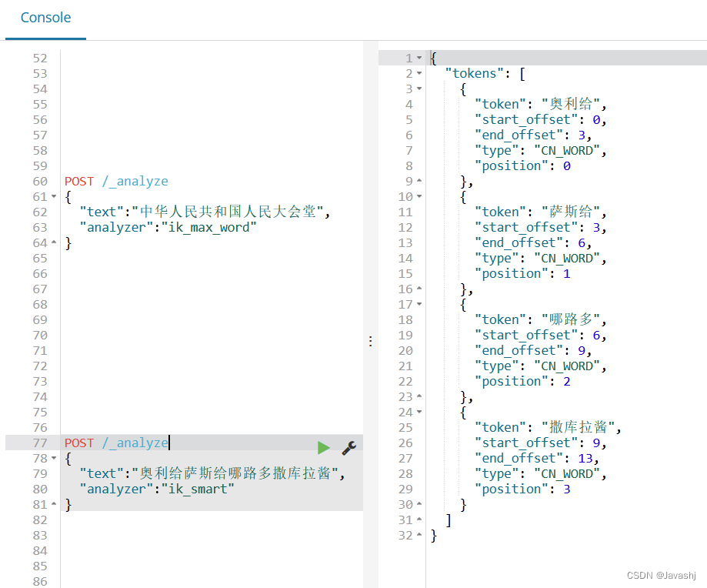Click the "position": 0 line
The image size is (707, 588).
click(522, 166)
